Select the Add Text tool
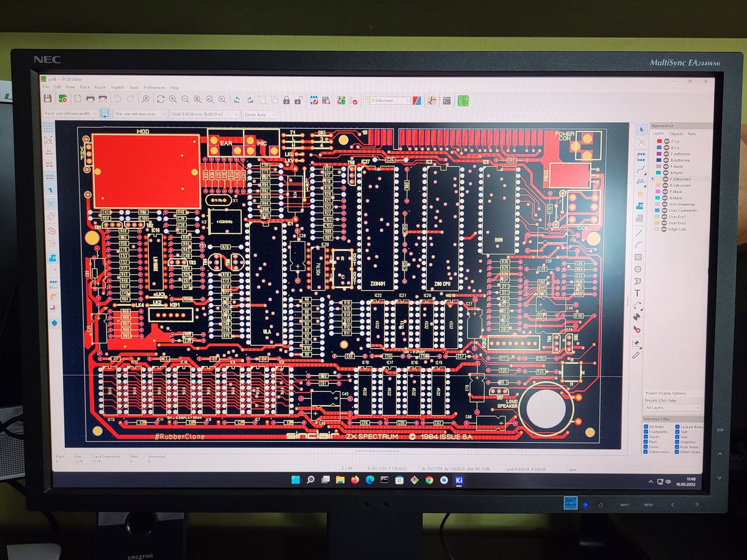The height and width of the screenshot is (560, 747). tap(637, 293)
